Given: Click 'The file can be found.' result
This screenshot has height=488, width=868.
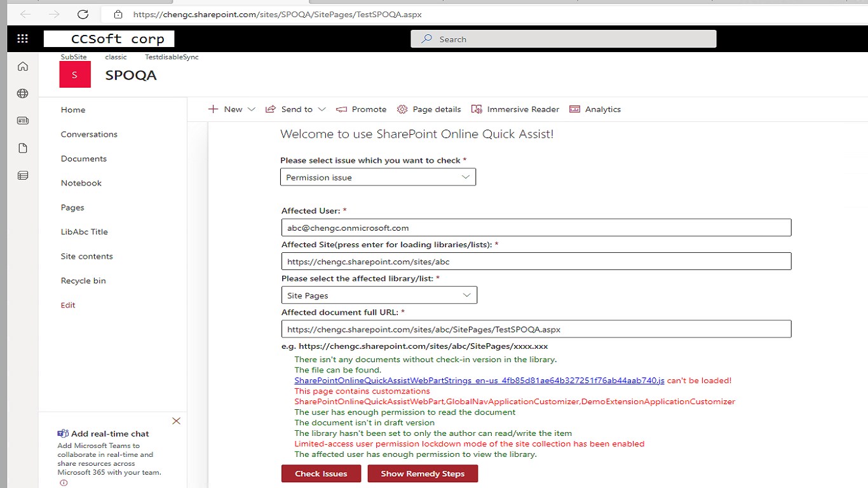Looking at the screenshot, I should tap(338, 370).
